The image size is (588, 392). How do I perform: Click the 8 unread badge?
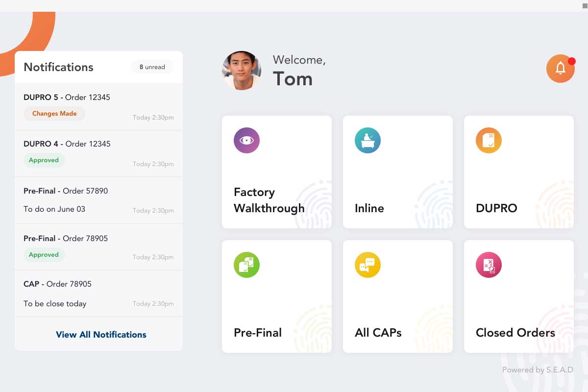[152, 67]
